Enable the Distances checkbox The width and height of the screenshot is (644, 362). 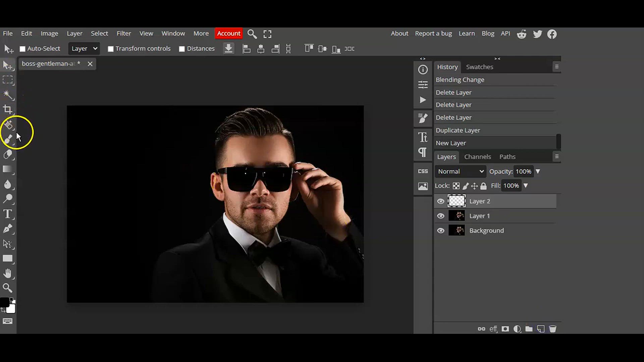pos(182,49)
